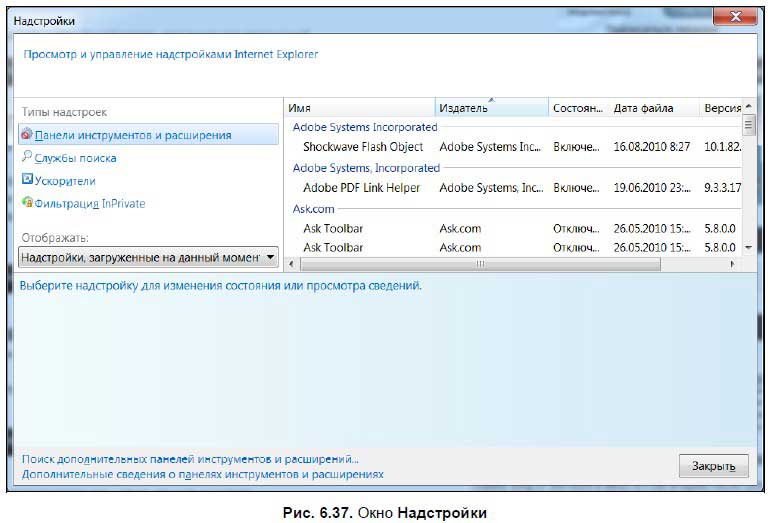The width and height of the screenshot is (770, 523).
Task: Click the Toolbars and Extensions icon
Action: click(x=27, y=135)
